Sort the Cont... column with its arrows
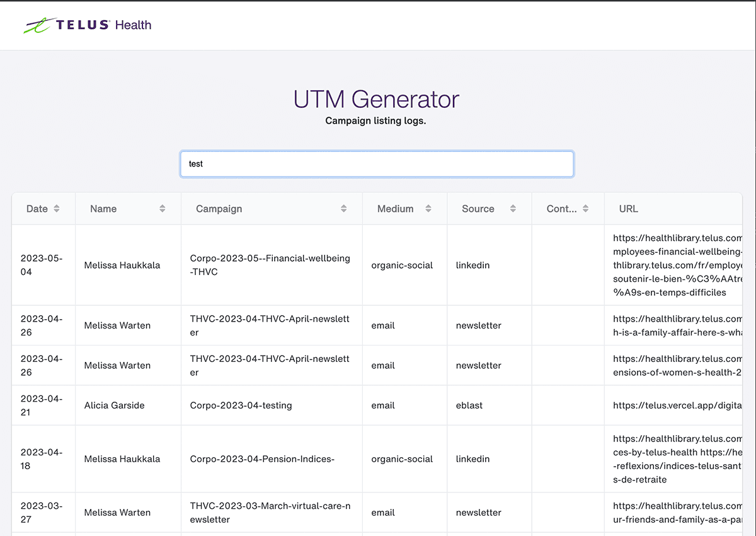This screenshot has height=536, width=756. click(586, 209)
